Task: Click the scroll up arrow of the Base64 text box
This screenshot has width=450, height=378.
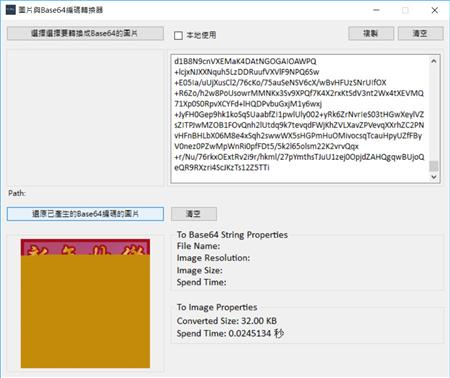Action: coord(434,61)
